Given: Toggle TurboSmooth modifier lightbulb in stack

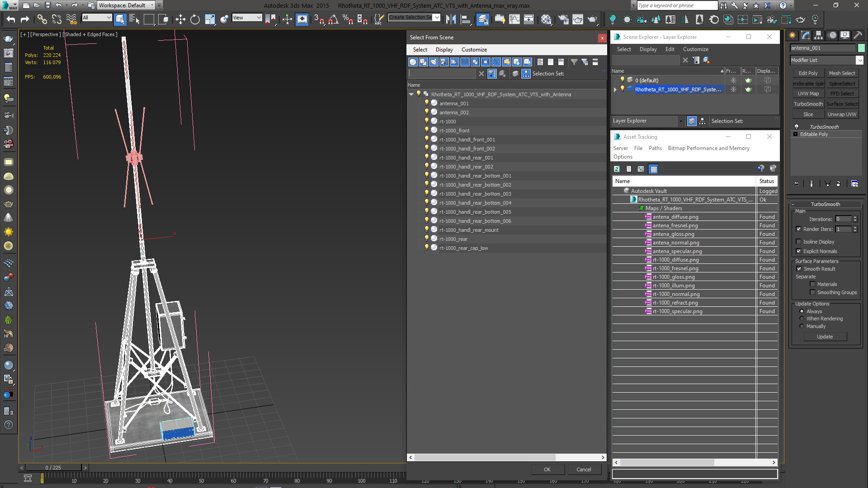Looking at the screenshot, I should pos(797,127).
